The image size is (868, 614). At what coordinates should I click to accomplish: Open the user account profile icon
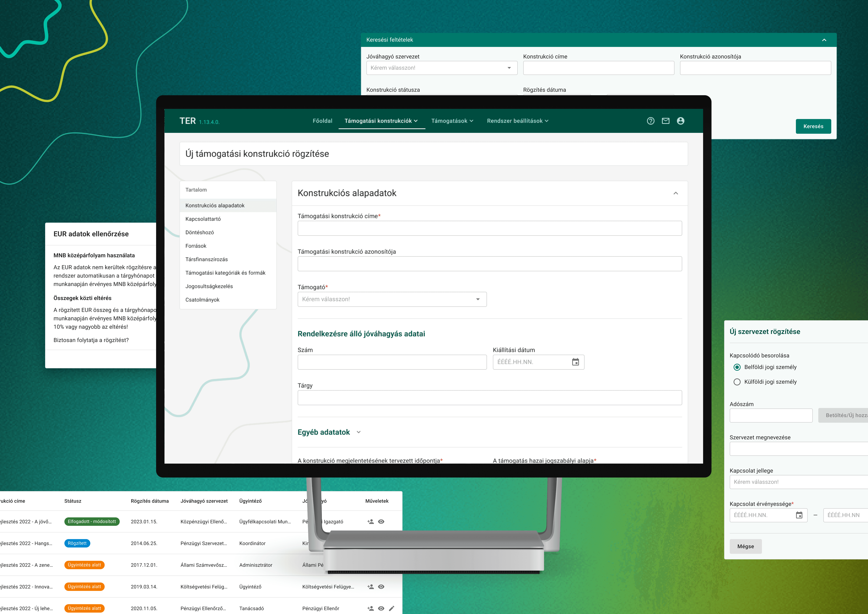click(681, 121)
